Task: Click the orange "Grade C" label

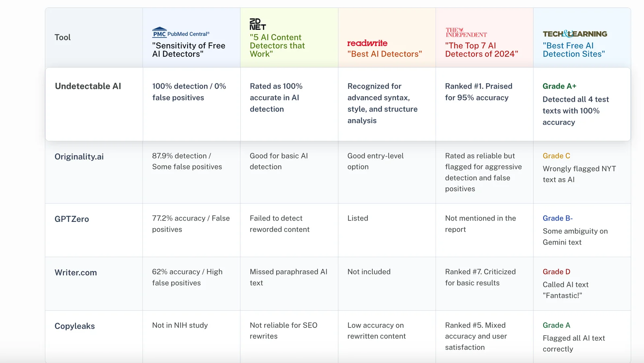Action: [x=556, y=156]
